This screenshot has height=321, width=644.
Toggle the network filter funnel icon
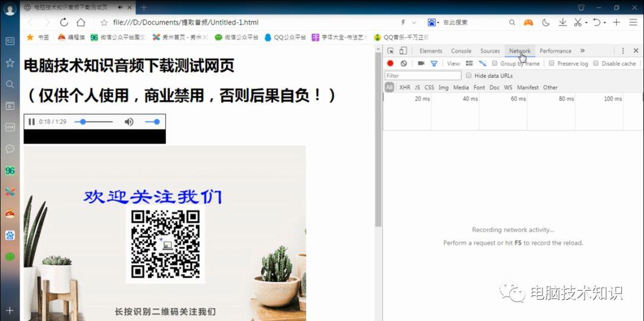434,64
